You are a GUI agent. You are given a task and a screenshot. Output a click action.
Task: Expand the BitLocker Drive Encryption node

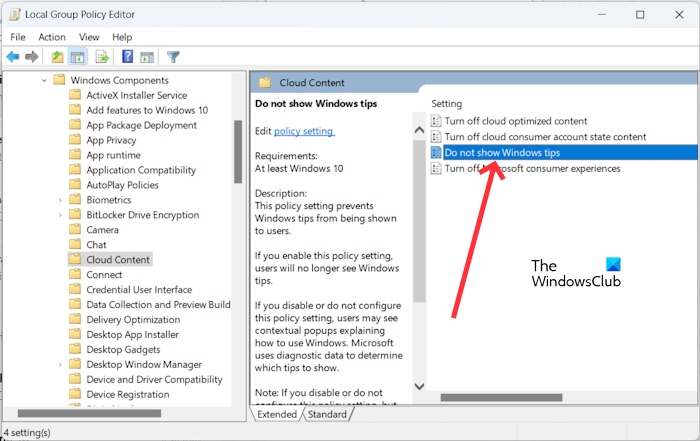(x=60, y=215)
